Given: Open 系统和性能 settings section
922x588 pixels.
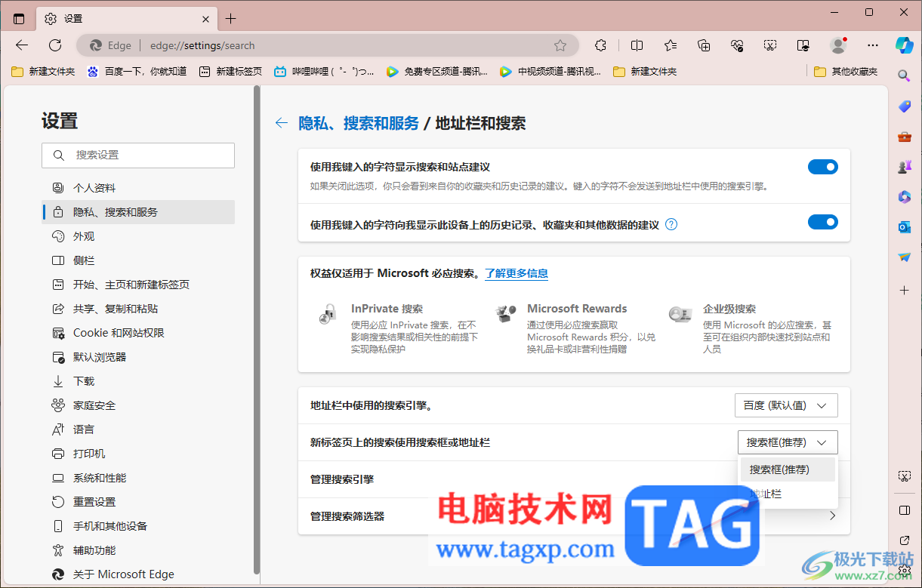Looking at the screenshot, I should pyautogui.click(x=138, y=478).
